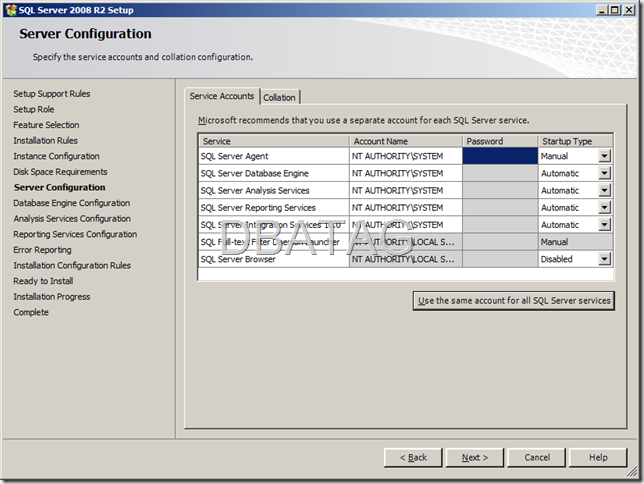644x484 pixels.
Task: Click the Password field for SQL Server Database Engine
Action: (x=500, y=173)
